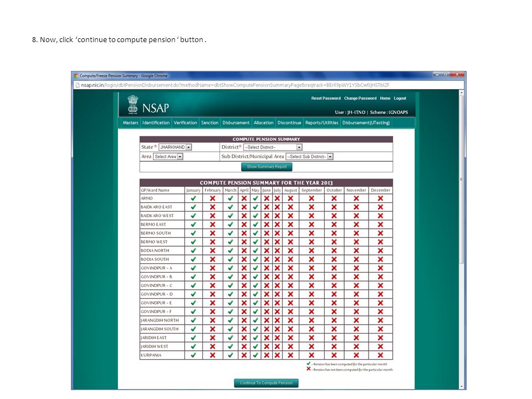Open the Select Sub District dropdown
Viewport: 532px width, 399px height.
coord(309,156)
